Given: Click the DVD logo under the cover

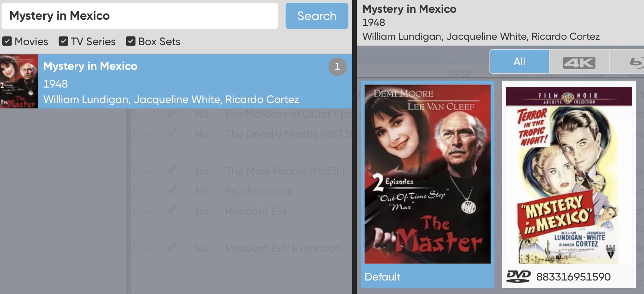Looking at the screenshot, I should 518,276.
